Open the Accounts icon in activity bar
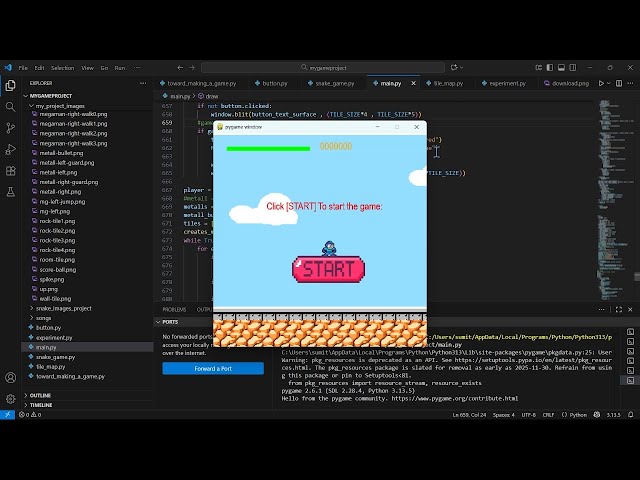Image resolution: width=640 pixels, height=480 pixels. tap(11, 378)
